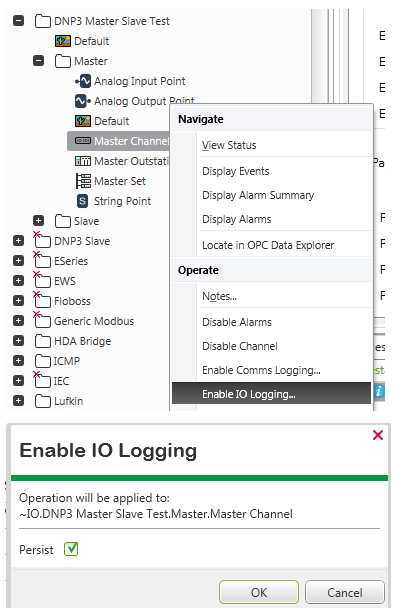Open Notes... from Operate menu

coord(271,296)
